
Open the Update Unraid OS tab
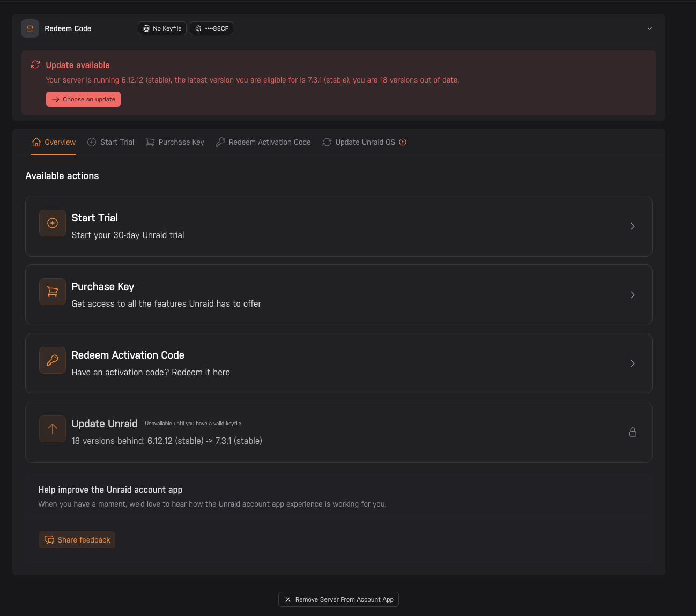[365, 142]
